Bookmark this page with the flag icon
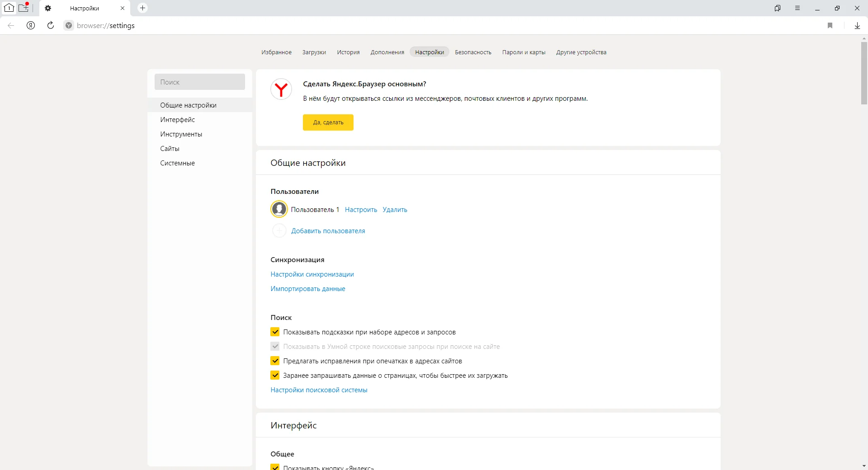Viewport: 868px width, 470px height. point(830,25)
